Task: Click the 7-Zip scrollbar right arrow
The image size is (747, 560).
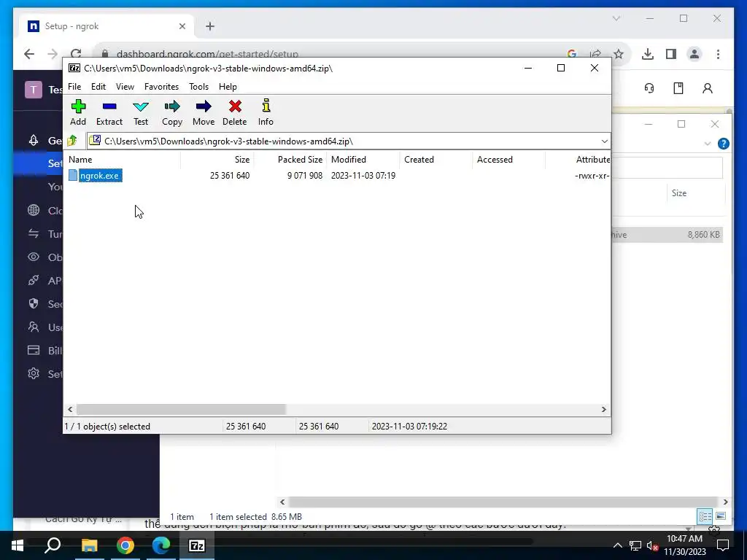Action: [603, 410]
